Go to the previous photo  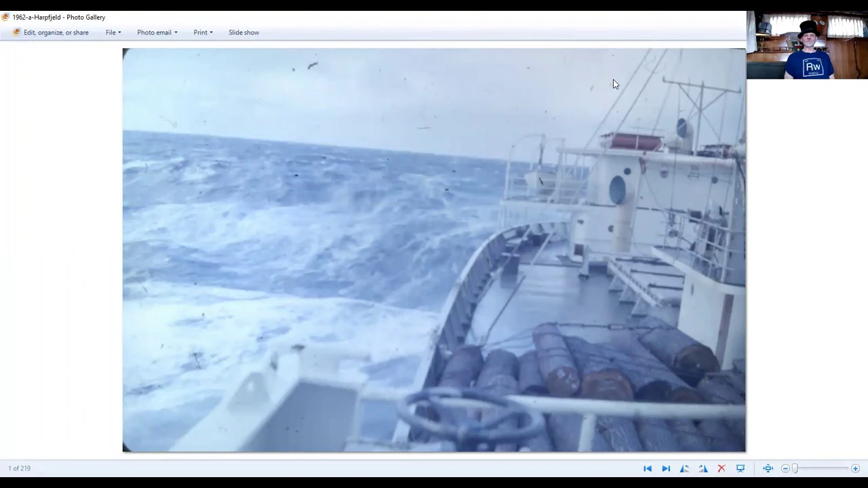click(x=648, y=468)
